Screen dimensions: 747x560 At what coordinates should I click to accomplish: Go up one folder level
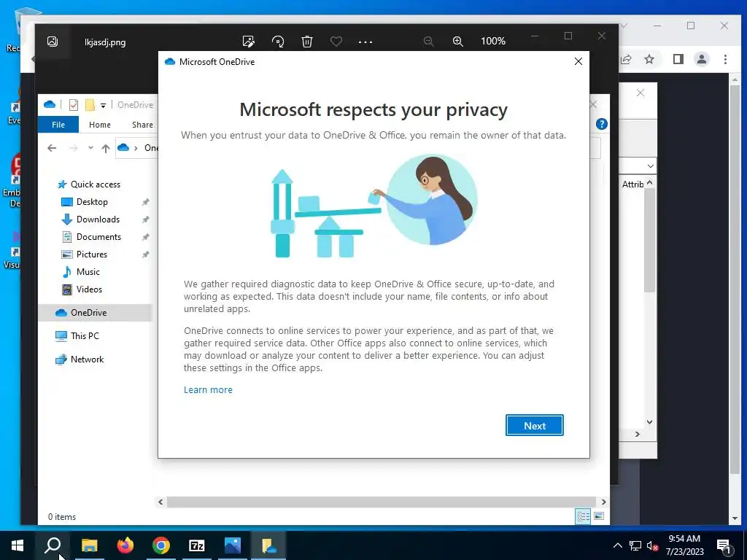[x=106, y=148]
